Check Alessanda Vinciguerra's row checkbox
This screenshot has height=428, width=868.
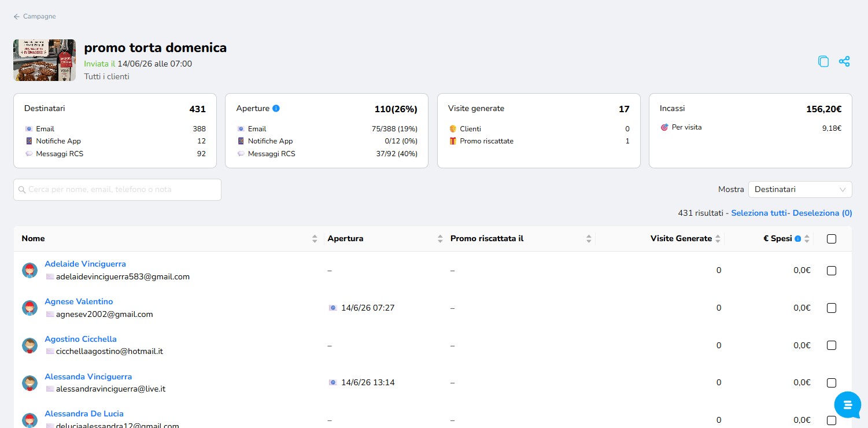point(832,383)
